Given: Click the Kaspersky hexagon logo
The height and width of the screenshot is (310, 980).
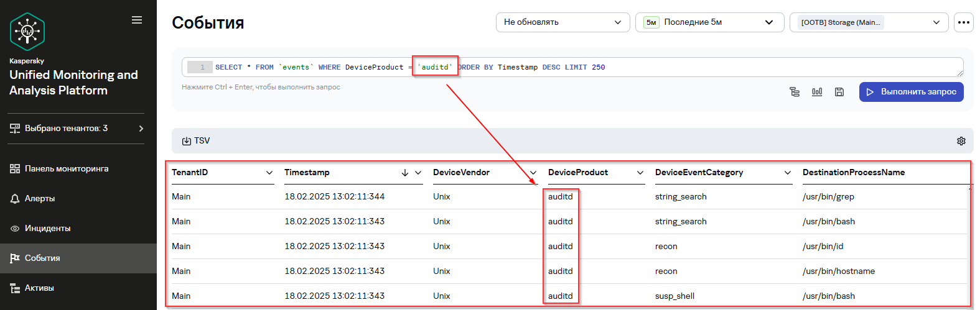Looking at the screenshot, I should click(x=27, y=31).
